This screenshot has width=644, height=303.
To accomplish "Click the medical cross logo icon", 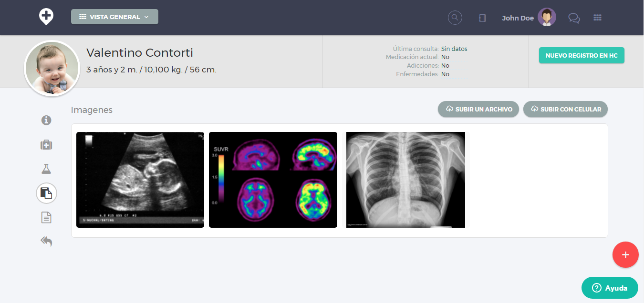I will tap(46, 17).
